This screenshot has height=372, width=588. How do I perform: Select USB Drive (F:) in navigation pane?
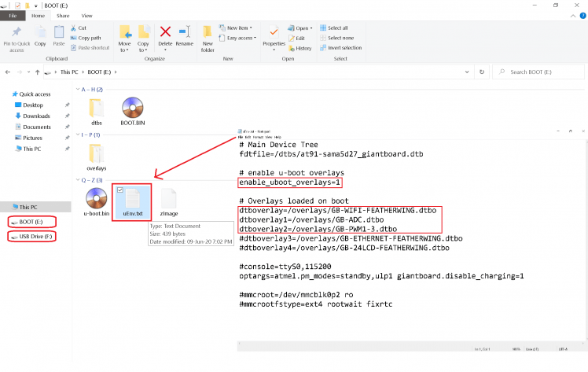point(32,237)
